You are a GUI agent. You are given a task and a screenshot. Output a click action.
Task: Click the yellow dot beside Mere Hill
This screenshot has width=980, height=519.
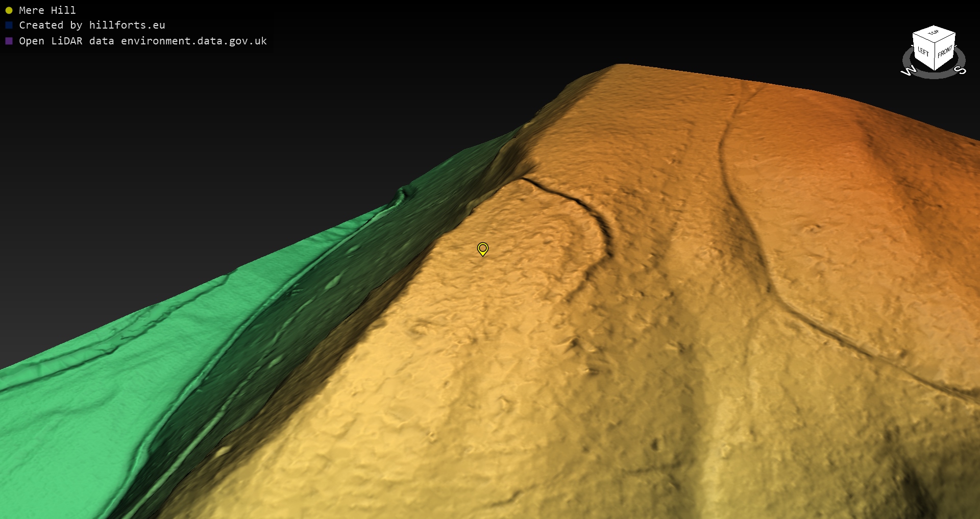coord(9,10)
